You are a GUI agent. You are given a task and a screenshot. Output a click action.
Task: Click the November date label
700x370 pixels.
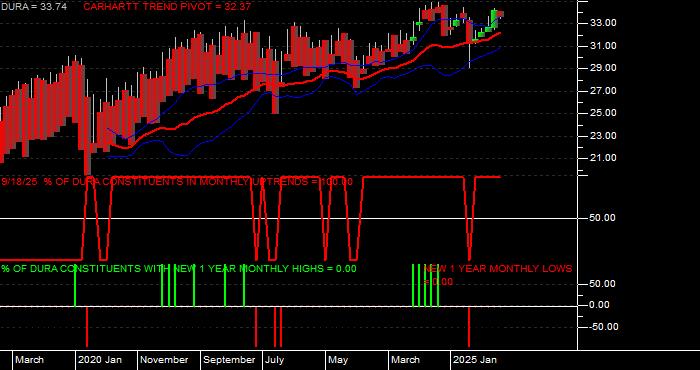pos(164,360)
